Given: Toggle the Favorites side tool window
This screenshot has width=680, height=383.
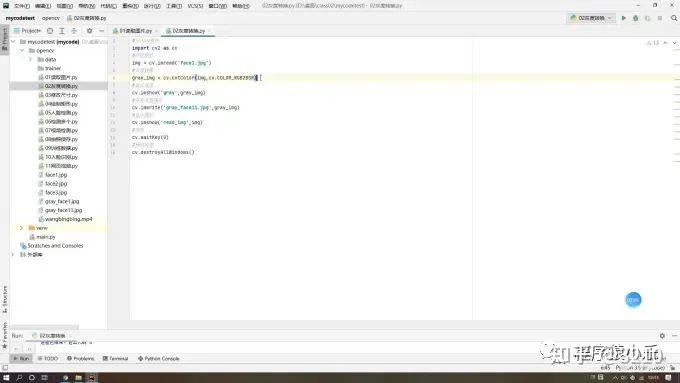Looking at the screenshot, I should click(x=4, y=335).
